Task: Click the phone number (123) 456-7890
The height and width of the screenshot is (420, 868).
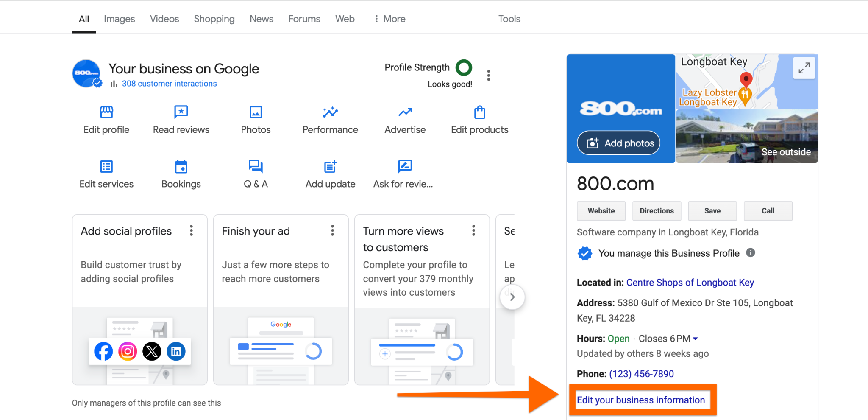Action: coord(641,374)
